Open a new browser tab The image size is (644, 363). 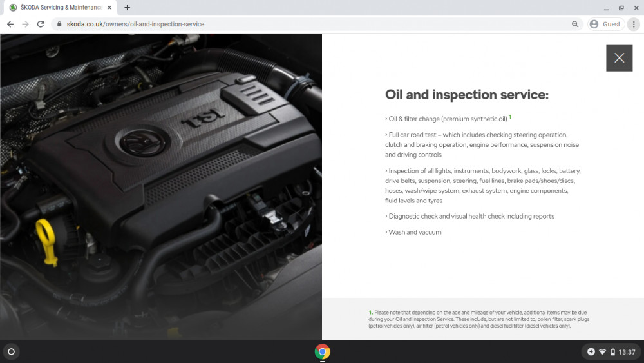click(x=128, y=7)
